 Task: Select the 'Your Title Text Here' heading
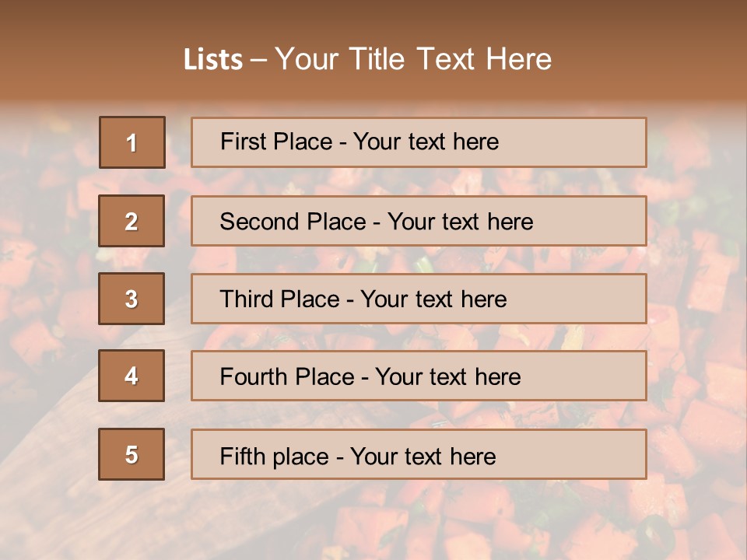pos(413,59)
